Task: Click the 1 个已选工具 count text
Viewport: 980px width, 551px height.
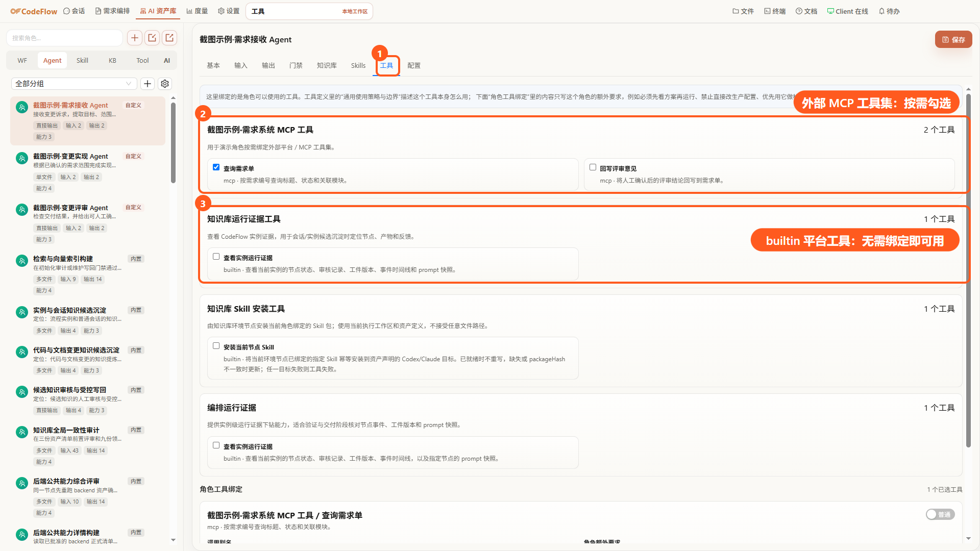Action: click(x=945, y=489)
